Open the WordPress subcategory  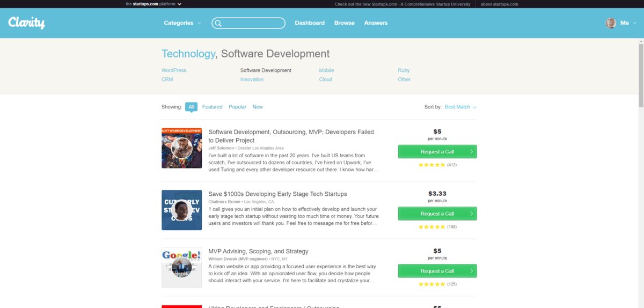click(174, 70)
